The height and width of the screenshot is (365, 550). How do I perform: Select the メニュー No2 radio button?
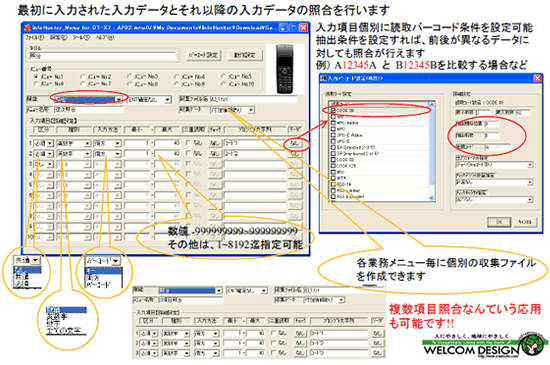click(x=82, y=76)
